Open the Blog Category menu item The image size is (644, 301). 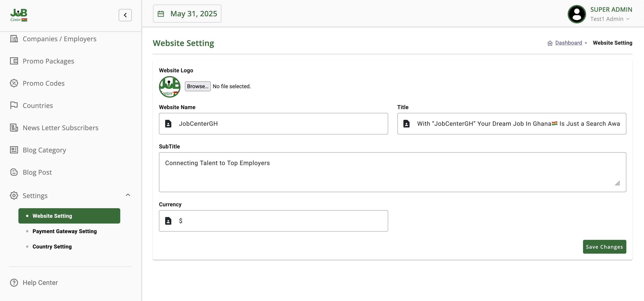tap(44, 150)
